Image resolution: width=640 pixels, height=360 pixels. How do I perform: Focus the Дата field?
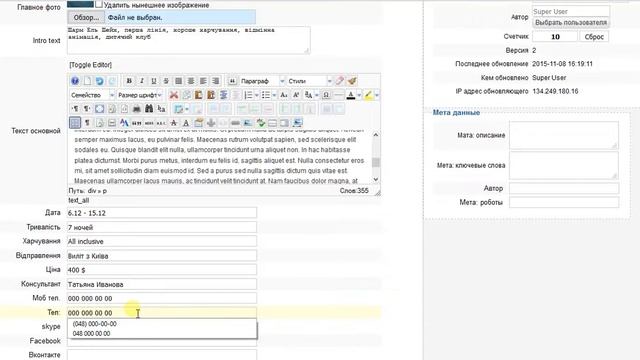tap(162, 213)
